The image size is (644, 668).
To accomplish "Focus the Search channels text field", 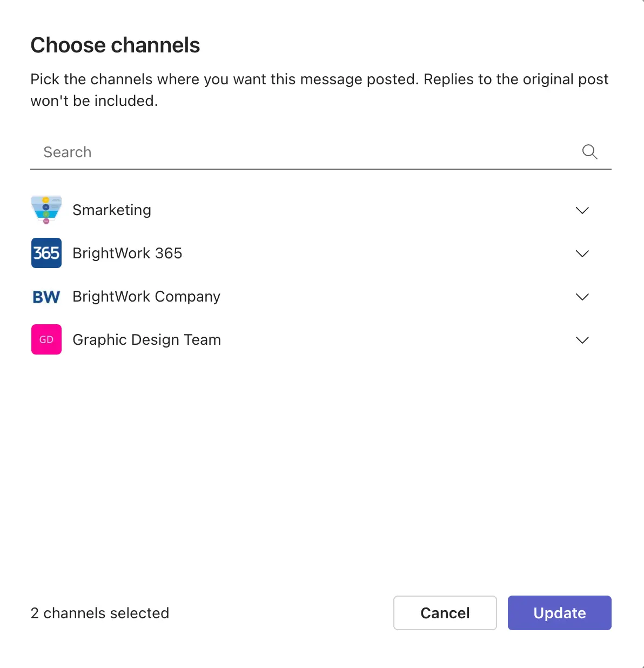I will pos(303,152).
